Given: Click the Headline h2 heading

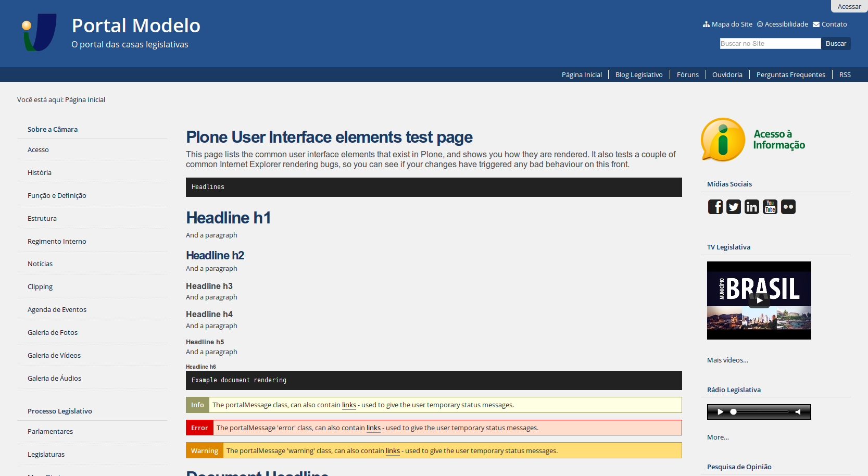Looking at the screenshot, I should coord(215,255).
